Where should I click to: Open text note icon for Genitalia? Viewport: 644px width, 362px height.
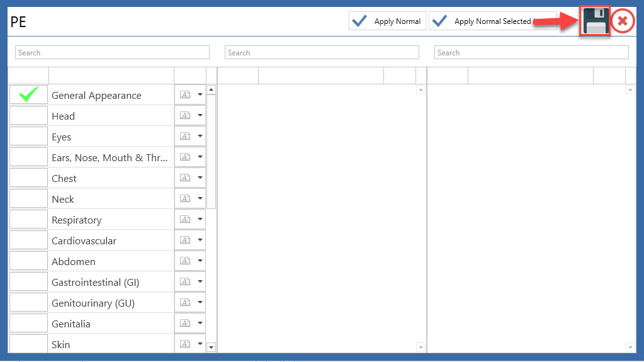[x=185, y=323]
